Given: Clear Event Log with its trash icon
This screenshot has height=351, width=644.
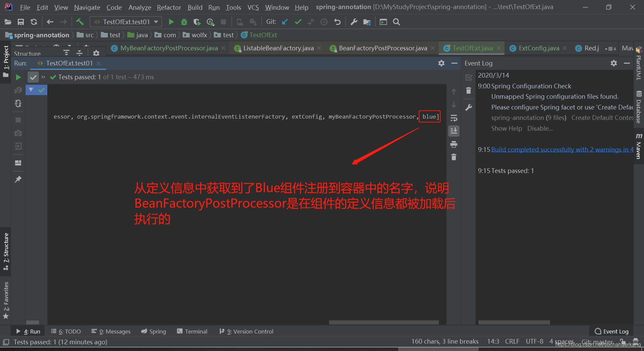Looking at the screenshot, I should click(x=469, y=91).
